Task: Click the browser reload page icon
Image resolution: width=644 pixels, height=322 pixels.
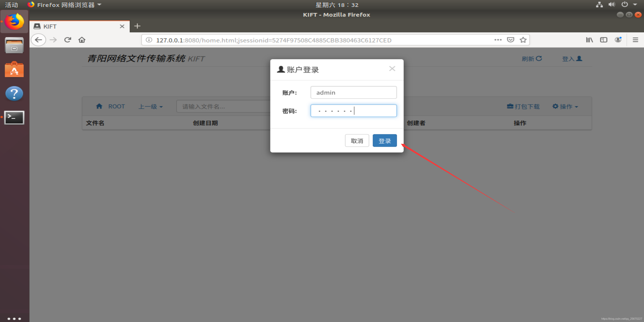Action: (x=67, y=40)
